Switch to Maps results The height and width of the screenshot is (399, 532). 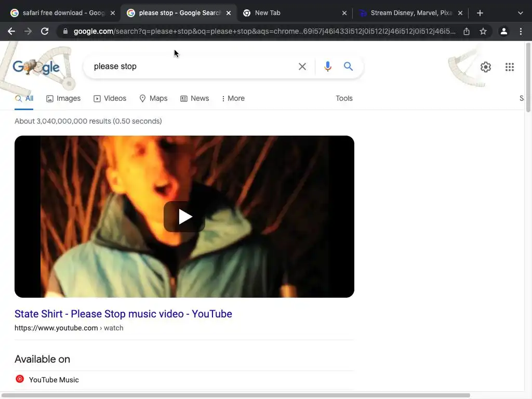pyautogui.click(x=153, y=98)
